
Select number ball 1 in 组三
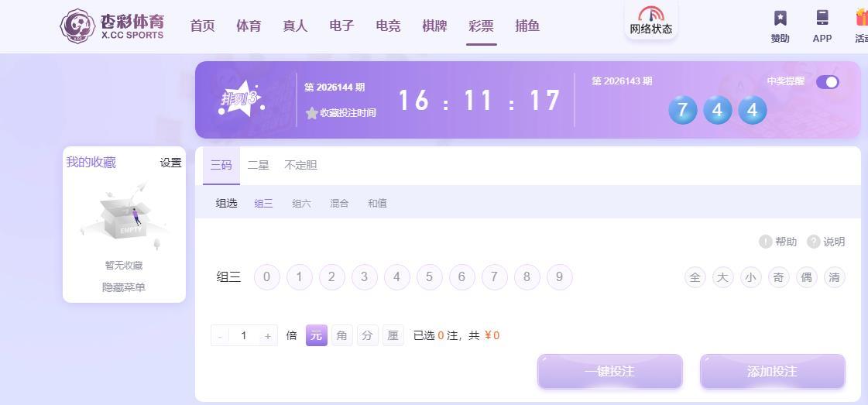(x=300, y=277)
